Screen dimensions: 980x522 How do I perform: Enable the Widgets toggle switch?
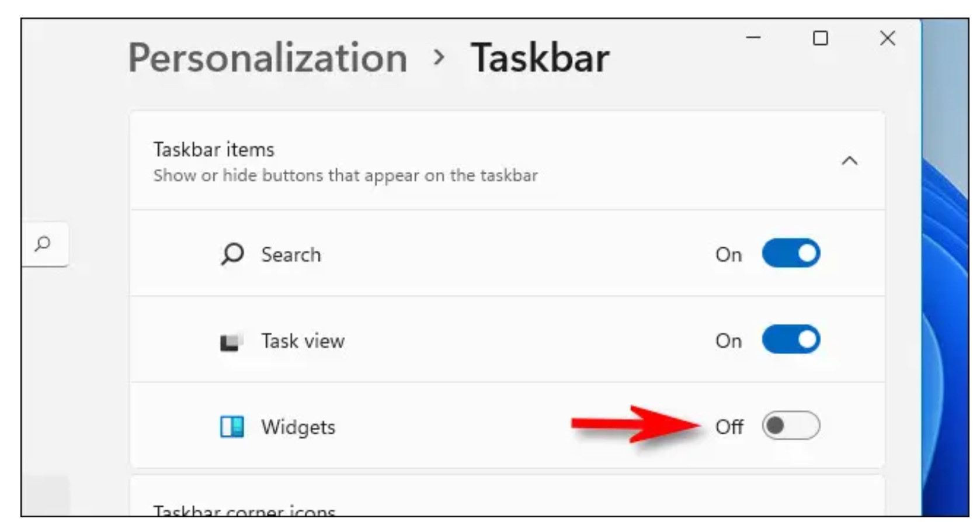click(791, 426)
